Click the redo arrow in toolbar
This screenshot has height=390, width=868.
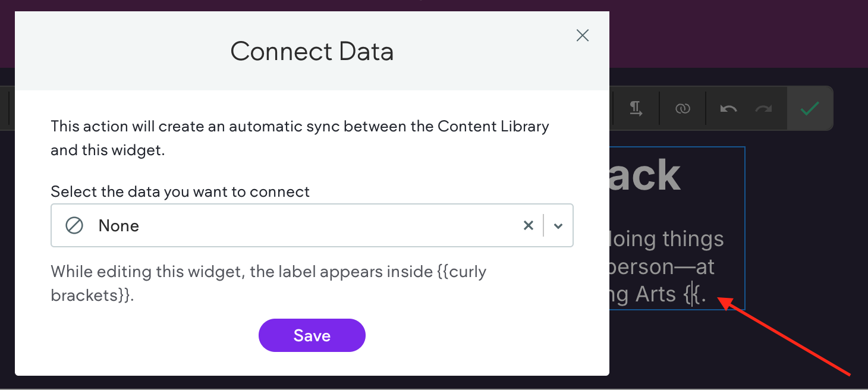[763, 108]
